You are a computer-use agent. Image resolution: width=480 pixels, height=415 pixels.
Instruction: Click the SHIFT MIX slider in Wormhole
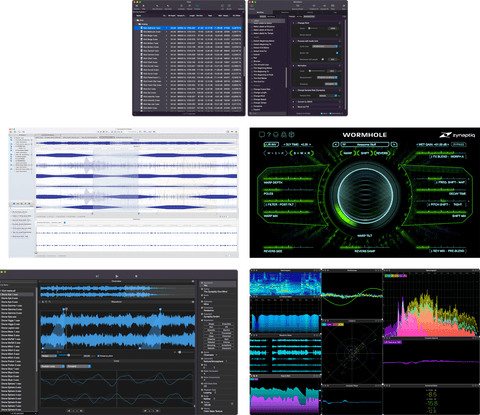[441, 213]
